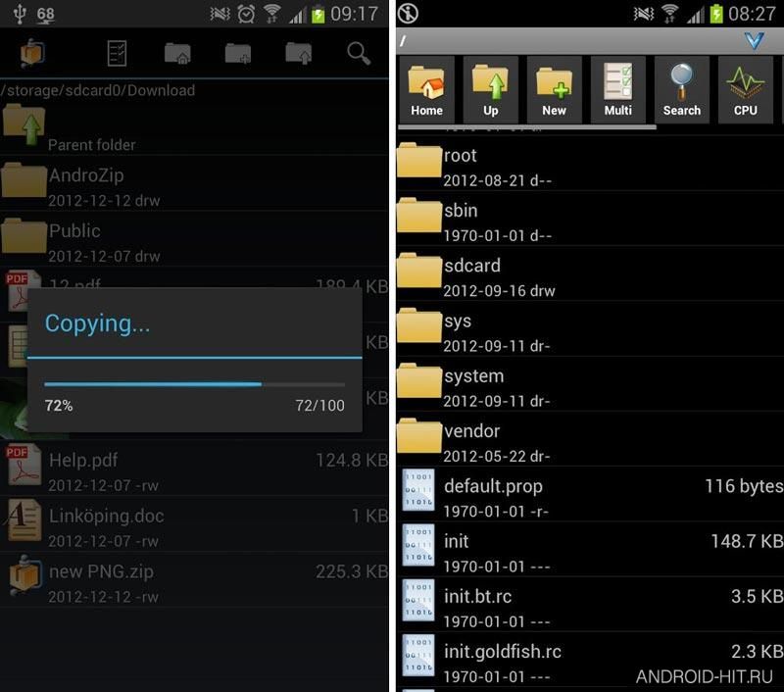Select the init.bt.rc file

point(590,606)
